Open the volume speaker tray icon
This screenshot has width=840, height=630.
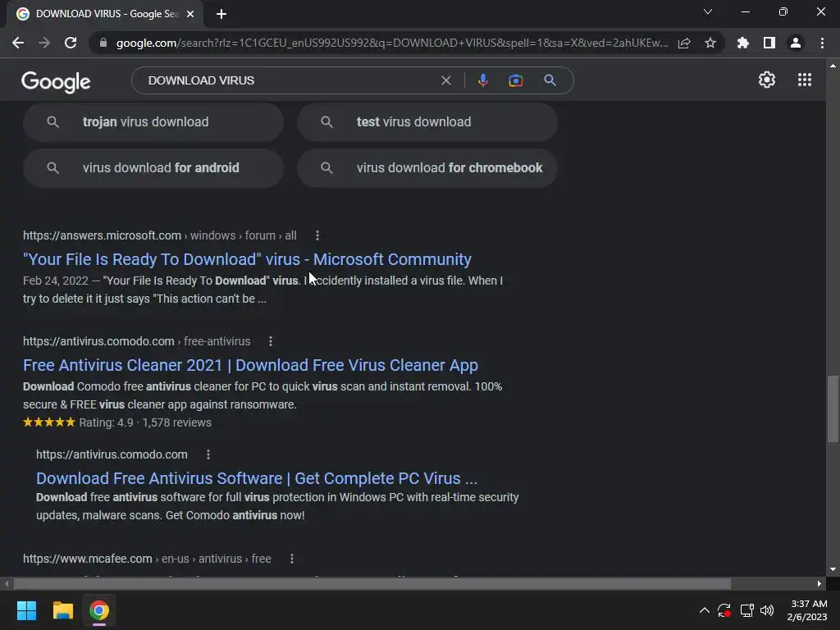(767, 610)
